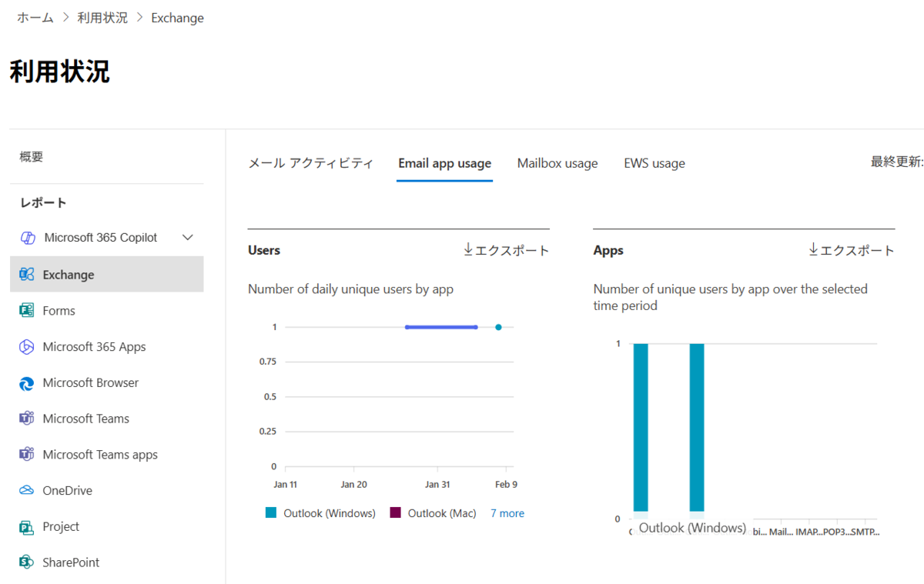Export the Apps chart data
The height and width of the screenshot is (584, 924).
pos(852,250)
